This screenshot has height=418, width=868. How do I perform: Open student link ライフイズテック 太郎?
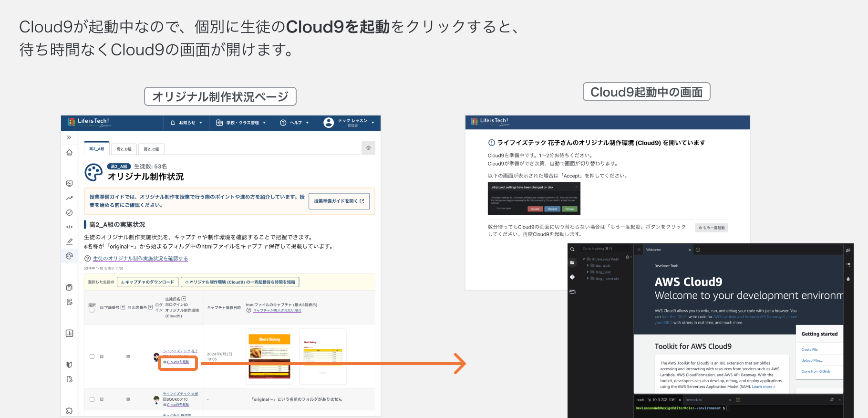click(x=180, y=394)
